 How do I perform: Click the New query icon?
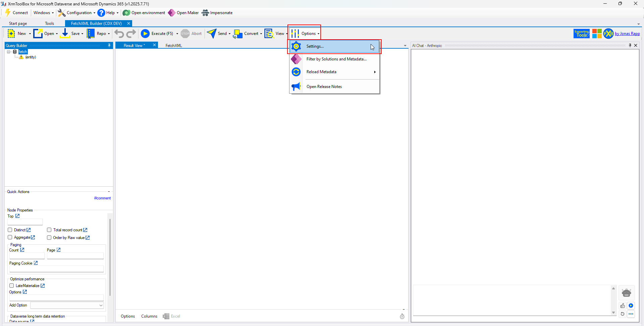coord(11,34)
